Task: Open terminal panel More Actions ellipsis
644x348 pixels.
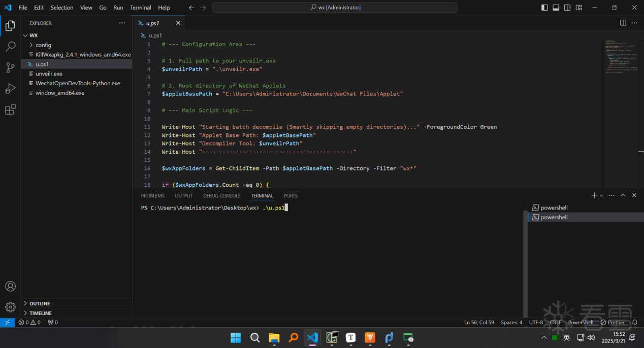Action: [x=611, y=195]
